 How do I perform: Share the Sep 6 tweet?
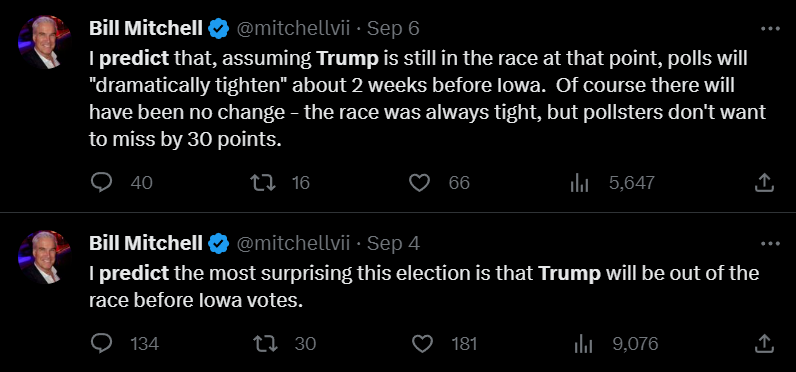(764, 183)
